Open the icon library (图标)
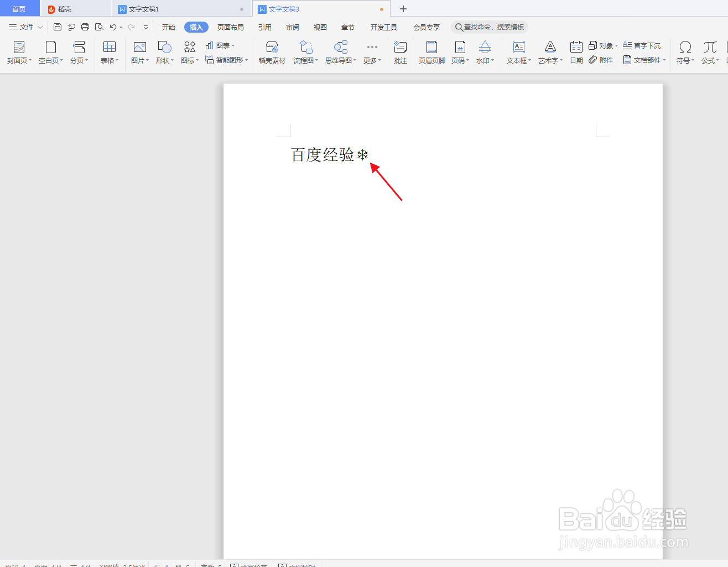 click(x=190, y=53)
